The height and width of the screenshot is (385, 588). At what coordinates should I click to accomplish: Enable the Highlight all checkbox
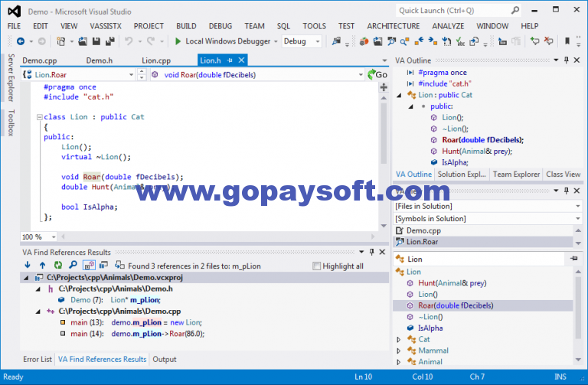click(x=316, y=266)
